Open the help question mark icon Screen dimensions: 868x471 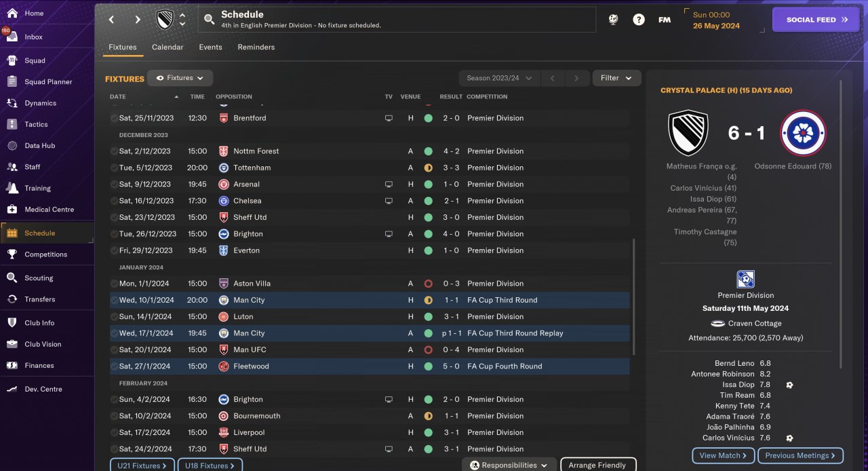tap(638, 20)
